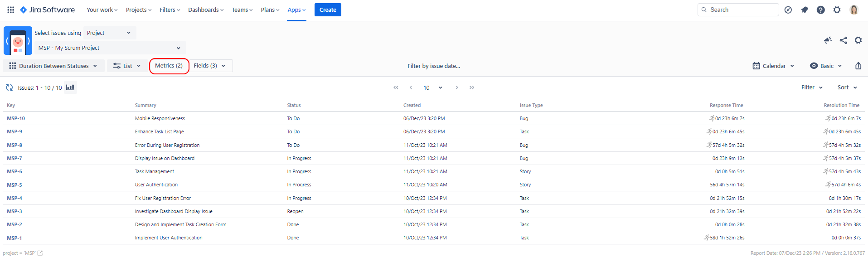Click the Filter by issue date field
The width and height of the screenshot is (868, 258).
pyautogui.click(x=433, y=66)
